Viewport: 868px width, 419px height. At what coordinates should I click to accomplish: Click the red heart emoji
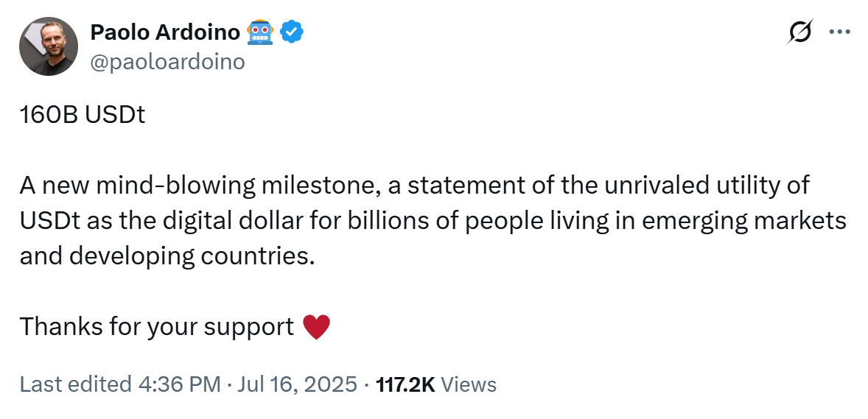click(316, 326)
